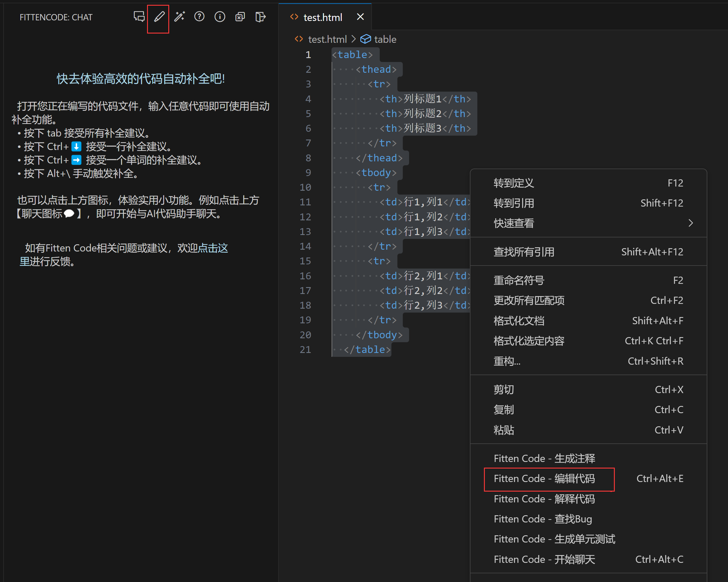
Task: Choose Fitten Code - 生成注释 menu item
Action: 544,458
